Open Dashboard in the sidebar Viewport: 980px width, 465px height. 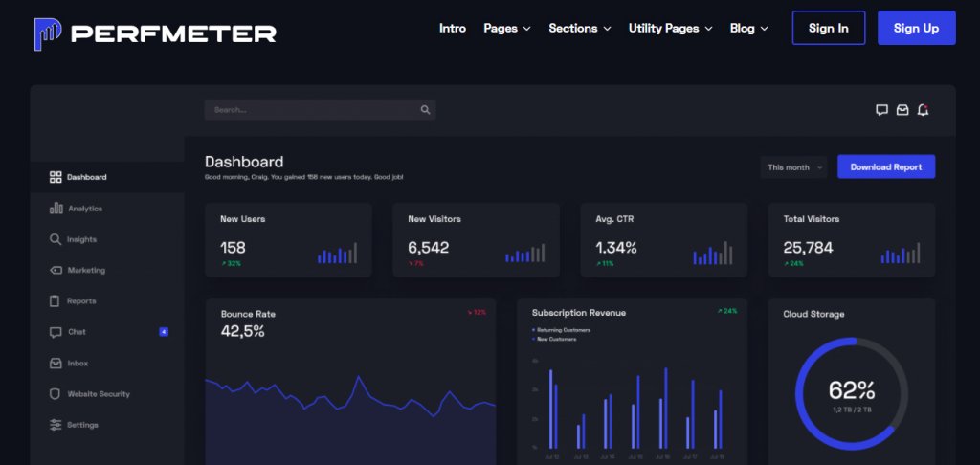point(107,178)
